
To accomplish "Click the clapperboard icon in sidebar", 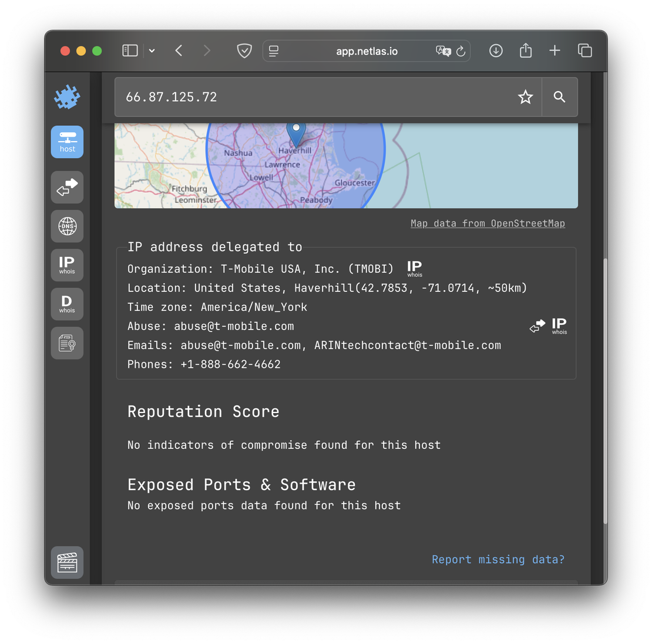I will click(x=67, y=562).
